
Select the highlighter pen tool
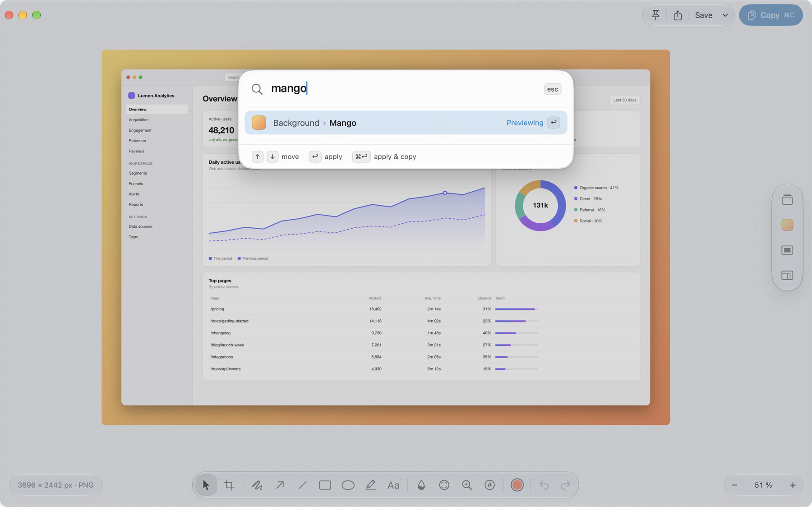click(371, 485)
